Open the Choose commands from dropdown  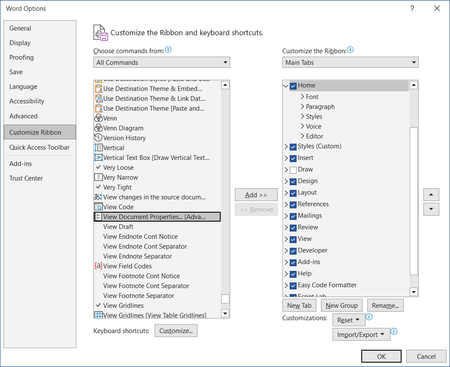(162, 62)
